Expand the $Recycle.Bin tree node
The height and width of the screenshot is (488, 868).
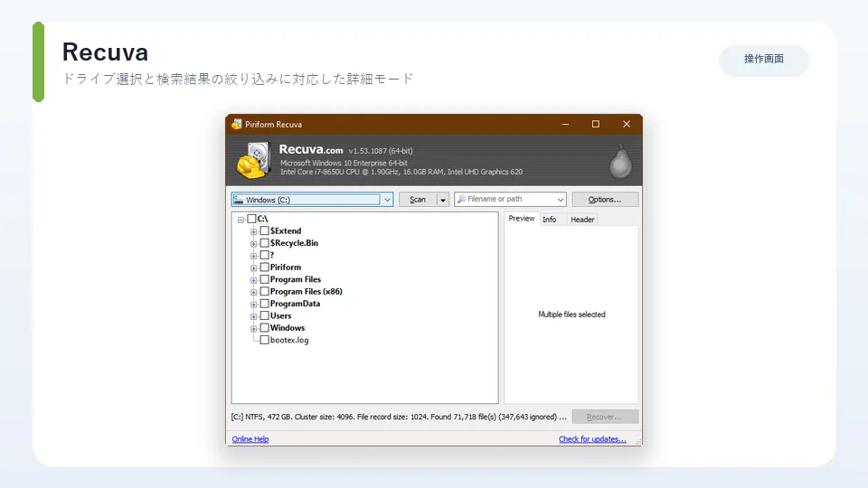tap(253, 244)
